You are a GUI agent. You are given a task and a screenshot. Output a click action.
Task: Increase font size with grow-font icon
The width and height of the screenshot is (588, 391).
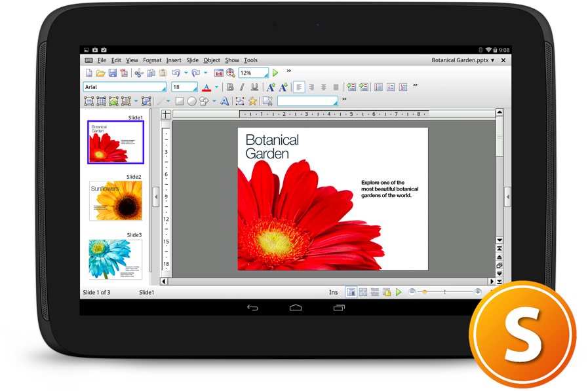click(x=271, y=87)
